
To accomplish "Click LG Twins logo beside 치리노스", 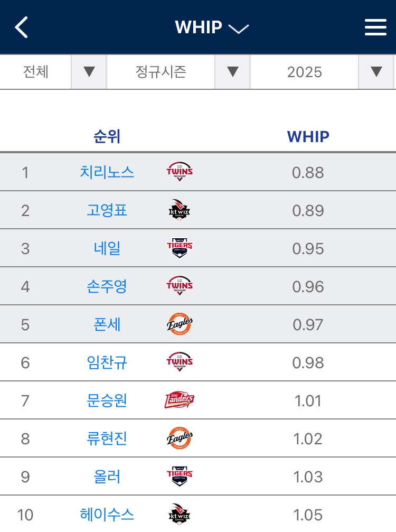I will pos(180,172).
